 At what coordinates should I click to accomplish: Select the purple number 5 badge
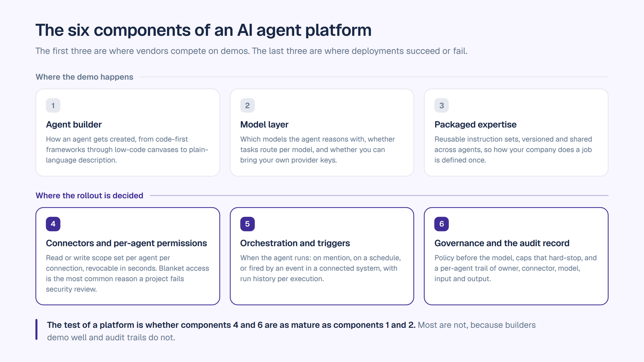tap(248, 224)
